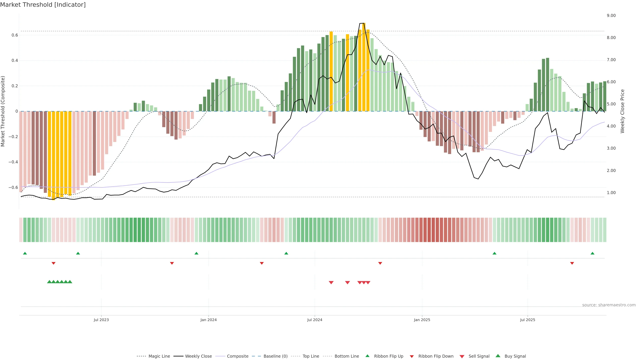Click the Jan 2024 x-axis label
This screenshot has width=644, height=362.
pos(208,320)
